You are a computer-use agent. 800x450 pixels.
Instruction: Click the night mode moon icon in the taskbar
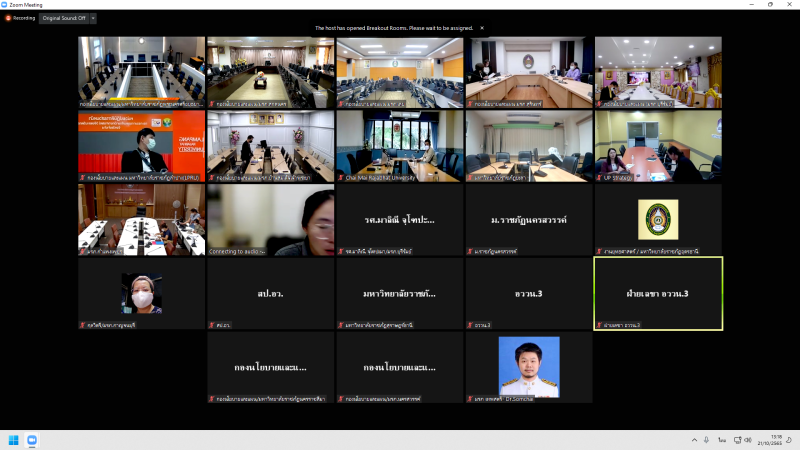pos(789,440)
